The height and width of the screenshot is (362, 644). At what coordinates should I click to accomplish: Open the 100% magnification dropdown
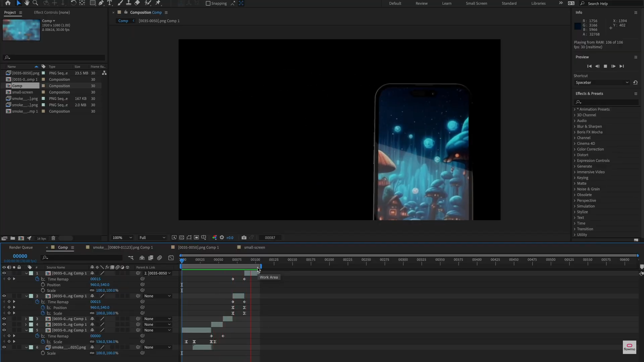pyautogui.click(x=122, y=238)
